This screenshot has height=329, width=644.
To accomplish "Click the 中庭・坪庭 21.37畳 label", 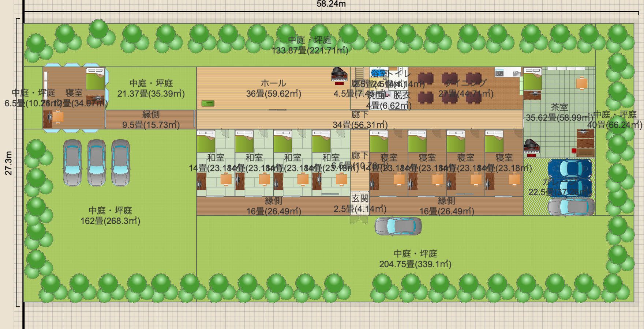I will pos(151,88).
